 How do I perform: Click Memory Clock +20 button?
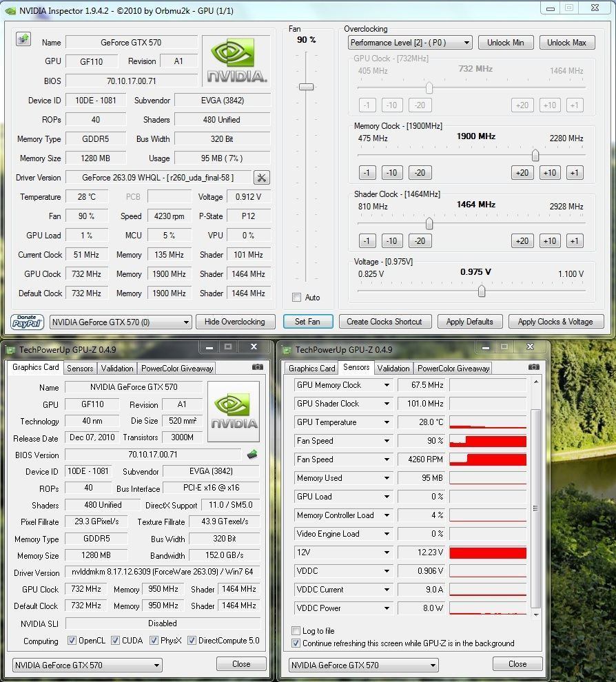[x=522, y=173]
